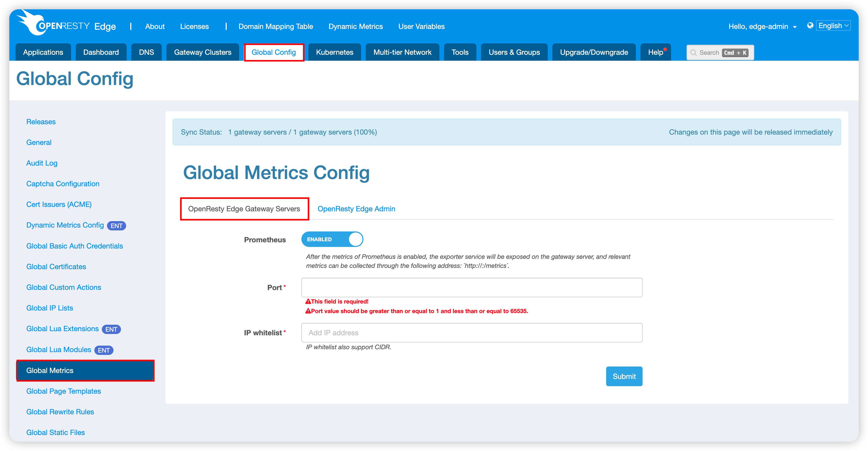Click the IP whitelist input field
Screen dimensions: 868x451
tap(472, 332)
